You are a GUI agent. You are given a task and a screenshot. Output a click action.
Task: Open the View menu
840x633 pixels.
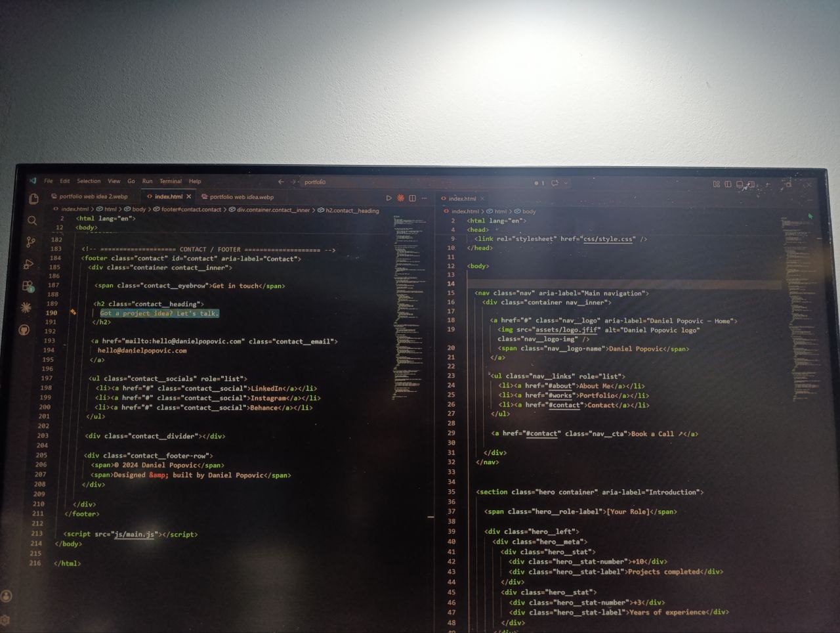tap(114, 181)
